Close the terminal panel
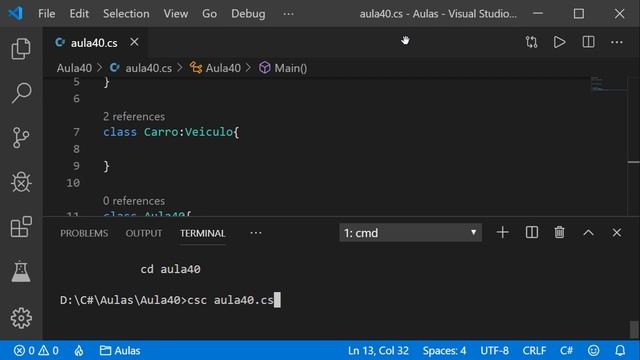640x360 pixels. 617,233
